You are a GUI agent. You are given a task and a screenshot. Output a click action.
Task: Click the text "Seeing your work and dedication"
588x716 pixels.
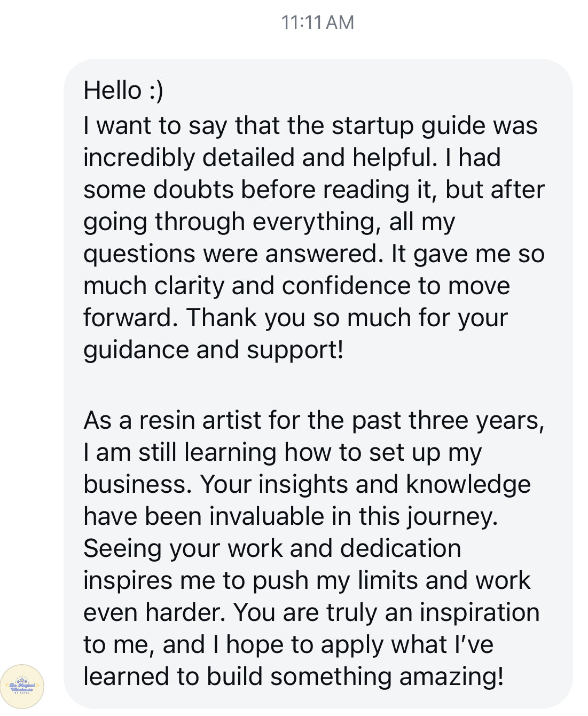click(272, 548)
